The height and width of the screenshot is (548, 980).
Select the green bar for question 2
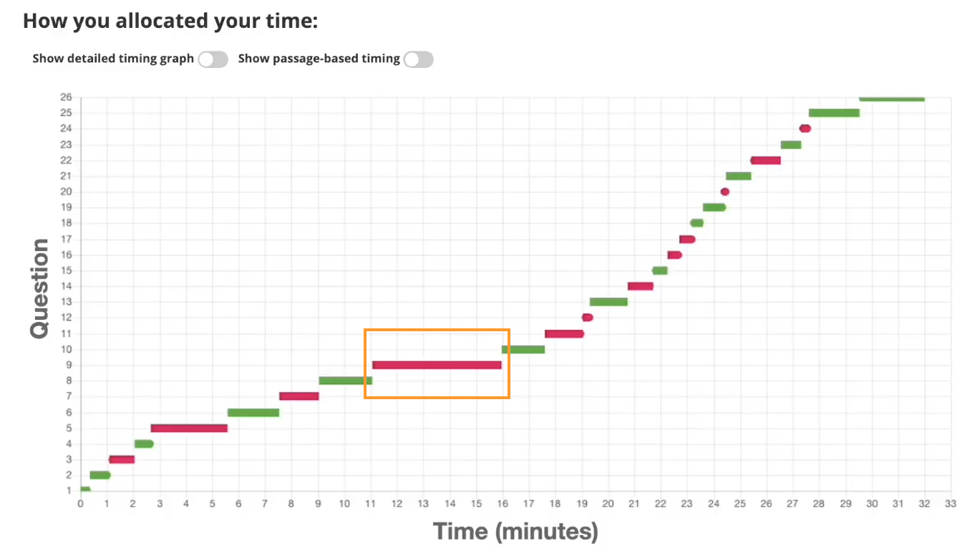point(100,475)
